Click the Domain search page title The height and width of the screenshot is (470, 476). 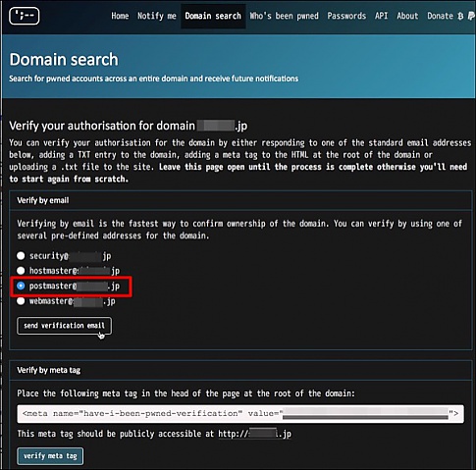[64, 60]
